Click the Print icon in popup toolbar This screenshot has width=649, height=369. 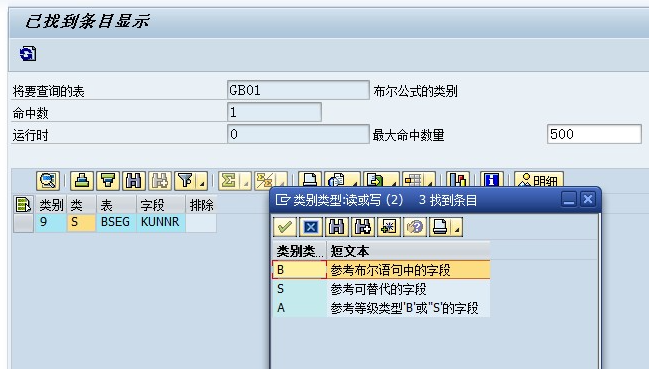[x=440, y=227]
